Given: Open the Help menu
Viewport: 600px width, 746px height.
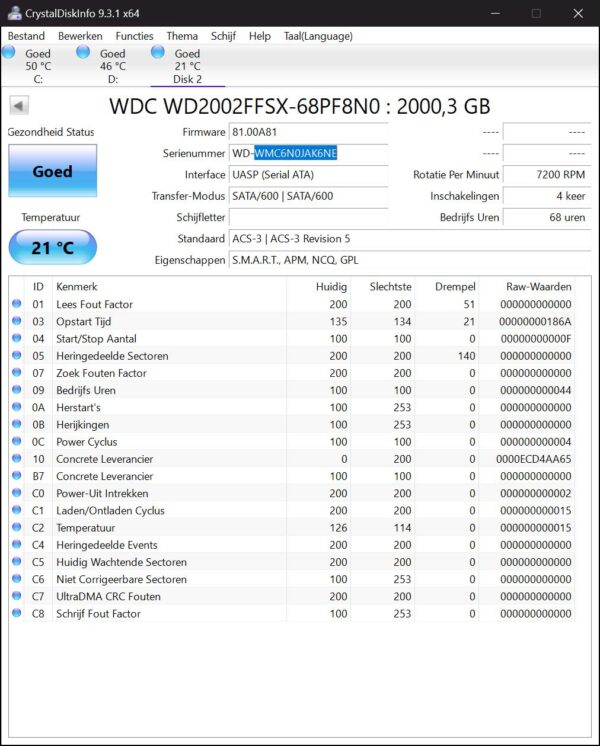Looking at the screenshot, I should pyautogui.click(x=259, y=36).
